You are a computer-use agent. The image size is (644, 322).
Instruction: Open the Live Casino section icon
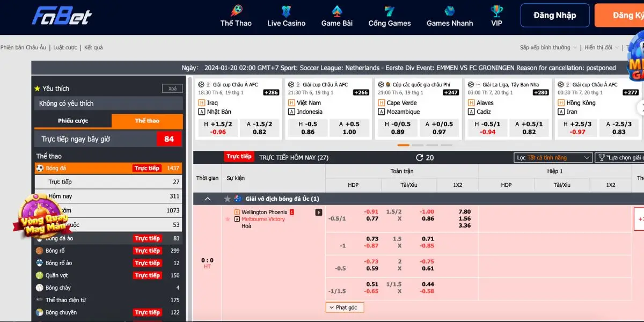tap(286, 11)
